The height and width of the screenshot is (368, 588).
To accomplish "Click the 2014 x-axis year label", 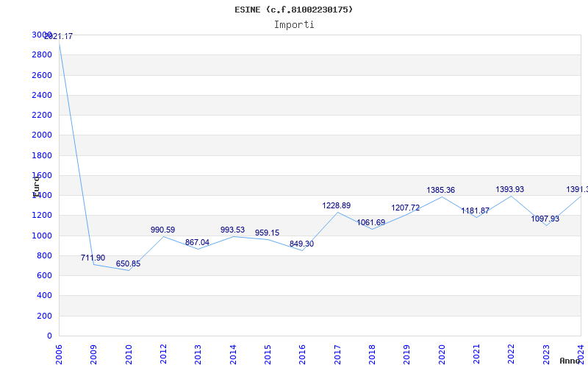I will 233,355.
